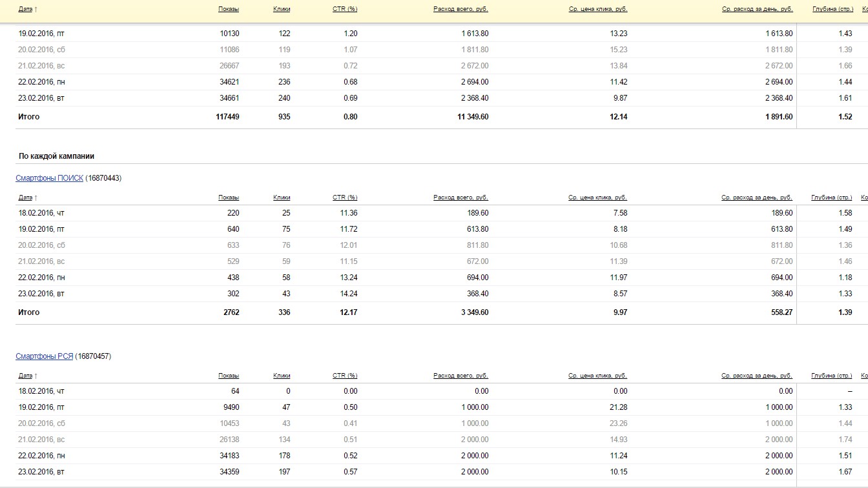This screenshot has height=488, width=868.
Task: Click the "По каждой кампании" section heading
Action: pos(57,156)
